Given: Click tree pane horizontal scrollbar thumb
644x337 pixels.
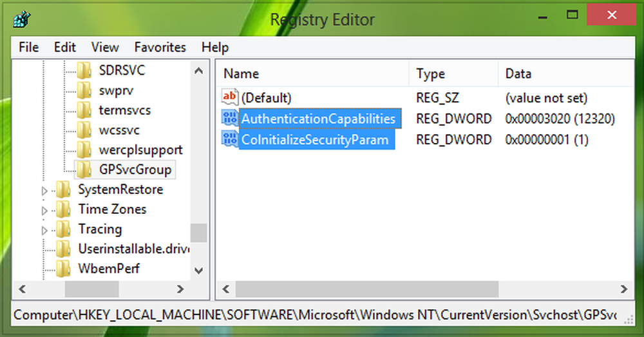Looking at the screenshot, I should 92,289.
